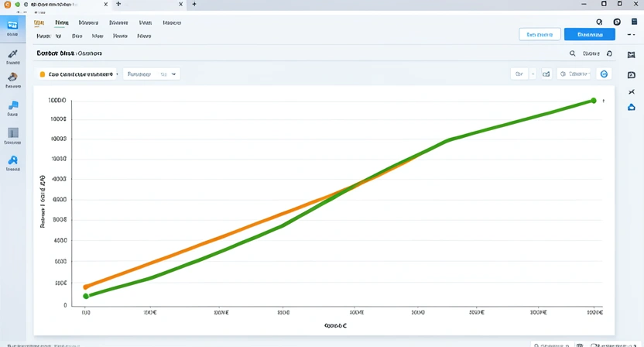Select the orange line's starting data point
The height and width of the screenshot is (347, 644).
coord(86,287)
